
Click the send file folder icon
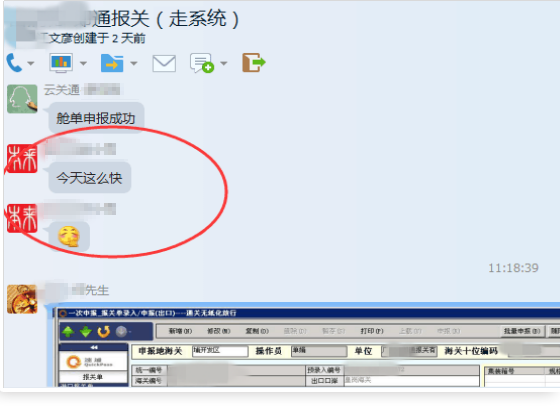[x=112, y=63]
